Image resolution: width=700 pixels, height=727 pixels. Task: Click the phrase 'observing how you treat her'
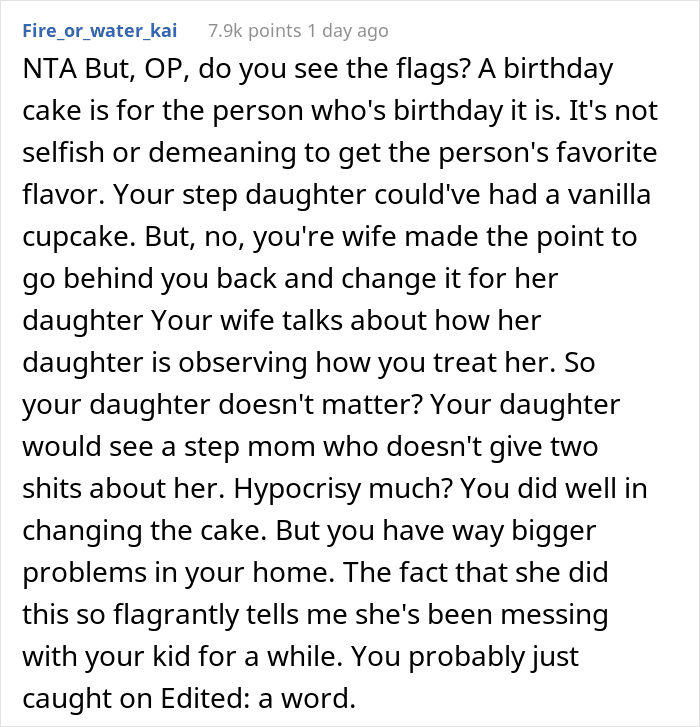(x=367, y=363)
